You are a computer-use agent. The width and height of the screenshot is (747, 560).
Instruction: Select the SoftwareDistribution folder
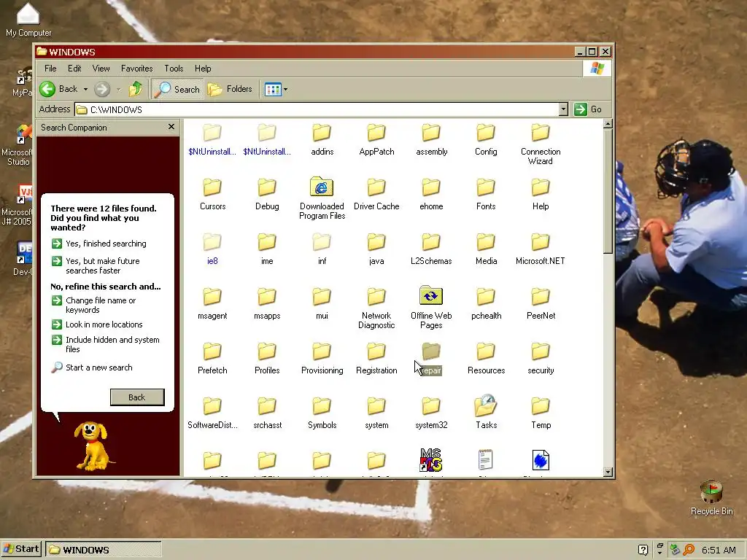click(x=212, y=413)
